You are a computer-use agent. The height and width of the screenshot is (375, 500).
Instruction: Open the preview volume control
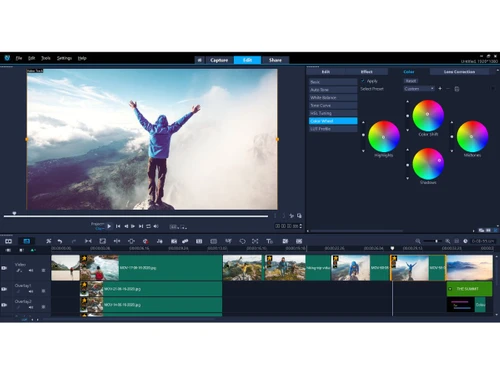click(156, 226)
